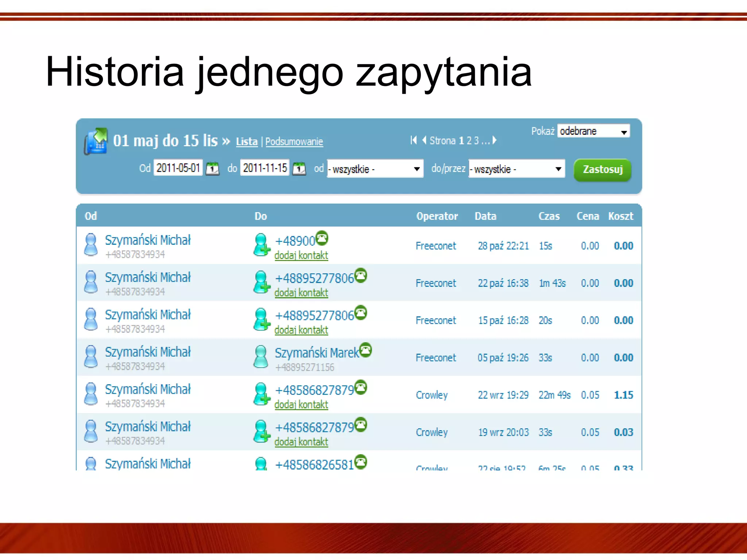Screen dimensions: 747x560
Task: Click the 2011-05-01 start date field
Action: pos(178,168)
